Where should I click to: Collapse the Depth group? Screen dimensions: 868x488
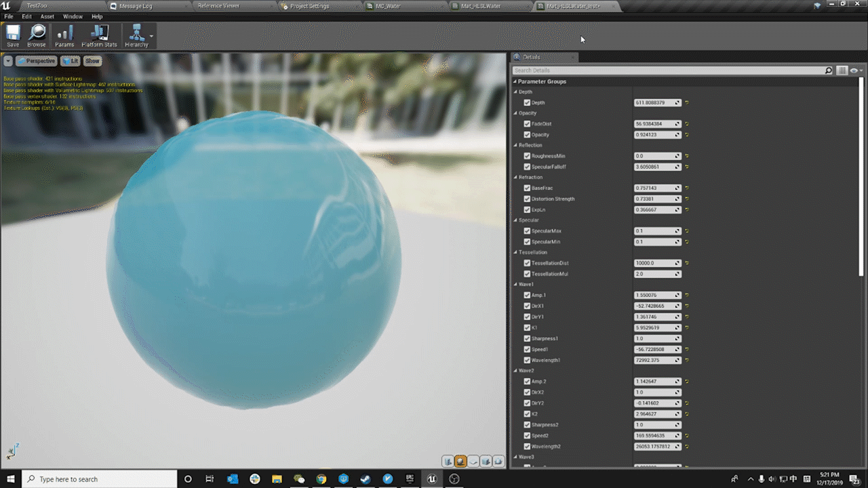coord(515,91)
